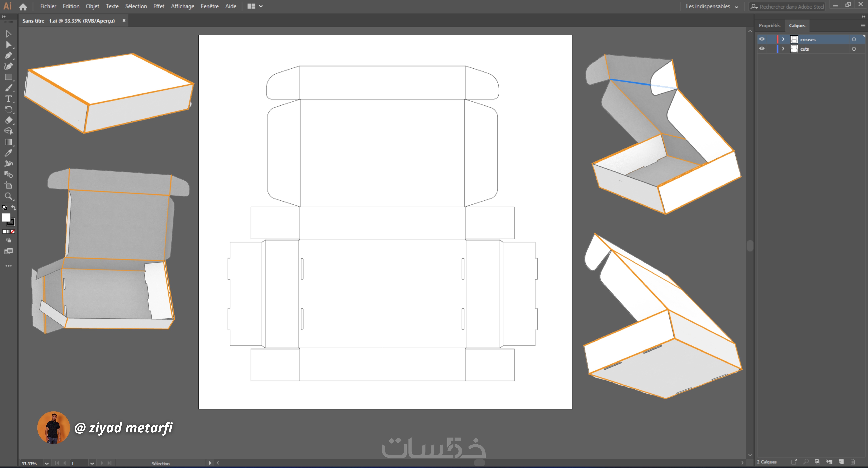The width and height of the screenshot is (868, 468).
Task: Expand the creases layer contents
Action: pos(783,39)
